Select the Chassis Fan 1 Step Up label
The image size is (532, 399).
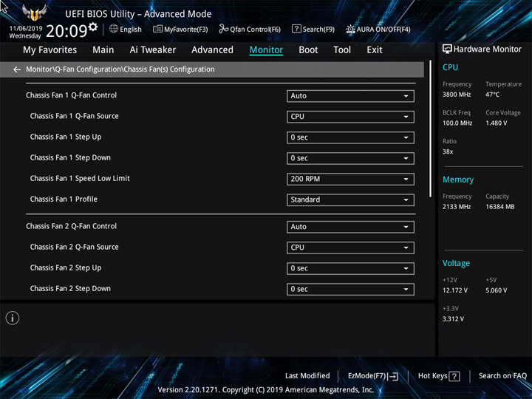click(x=66, y=137)
